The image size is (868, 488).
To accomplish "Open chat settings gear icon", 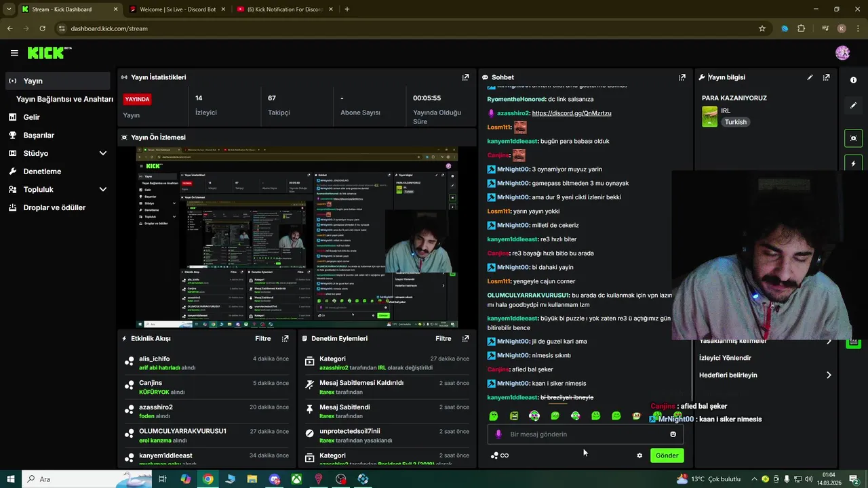I will (639, 455).
